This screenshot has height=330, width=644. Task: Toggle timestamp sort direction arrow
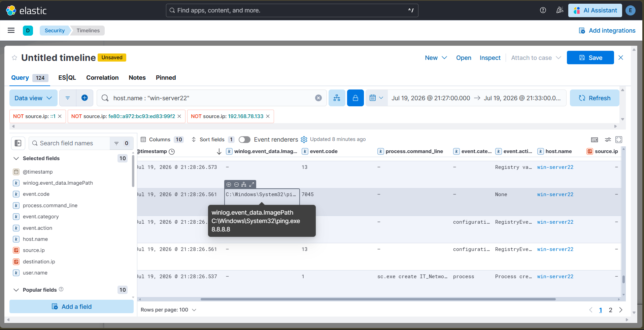click(x=219, y=152)
